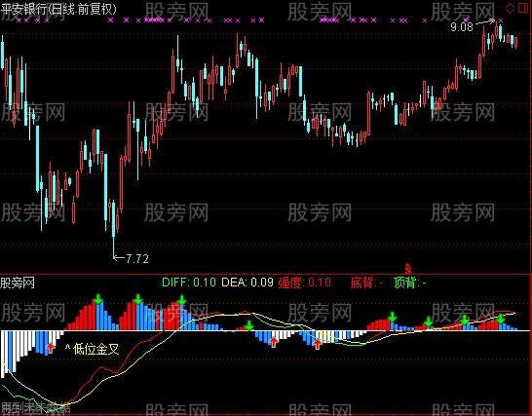Viewport: 532px width, 416px height.
Task: Click the 9.08 high price label
Action: click(x=462, y=27)
